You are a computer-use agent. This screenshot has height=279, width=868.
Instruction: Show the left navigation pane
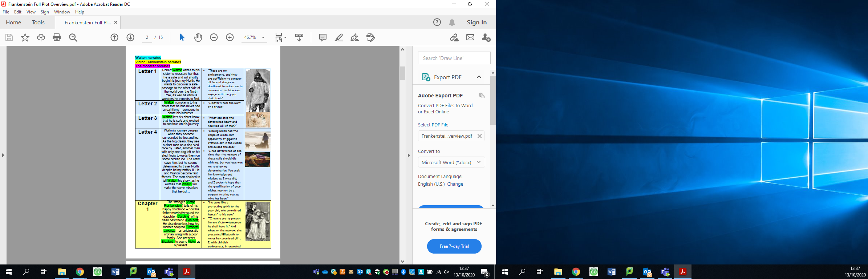point(3,155)
